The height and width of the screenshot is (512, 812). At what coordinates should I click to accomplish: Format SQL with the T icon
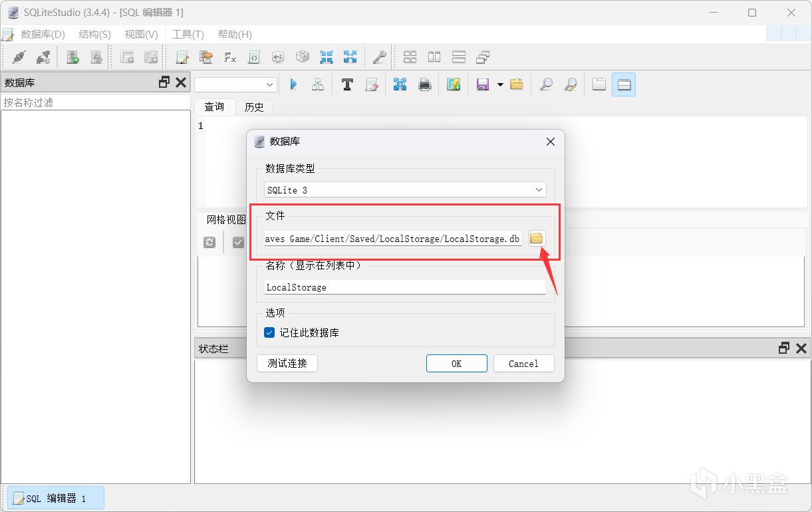(347, 84)
